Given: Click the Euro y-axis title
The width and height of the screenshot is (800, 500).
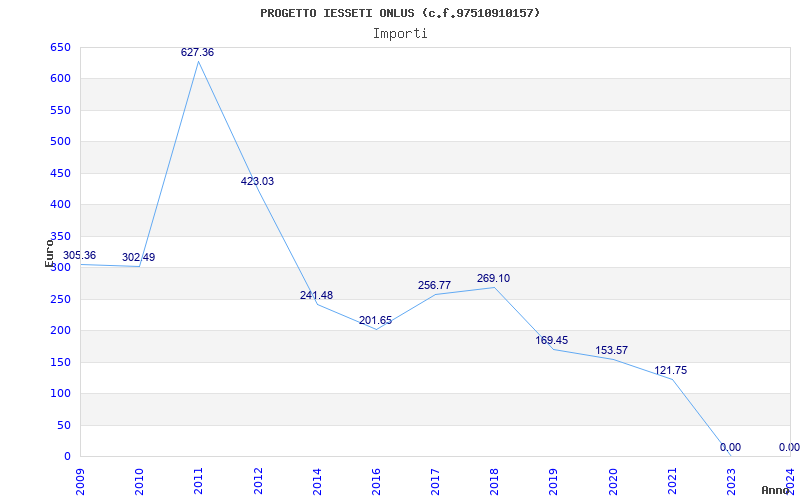Looking at the screenshot, I should (49, 253).
